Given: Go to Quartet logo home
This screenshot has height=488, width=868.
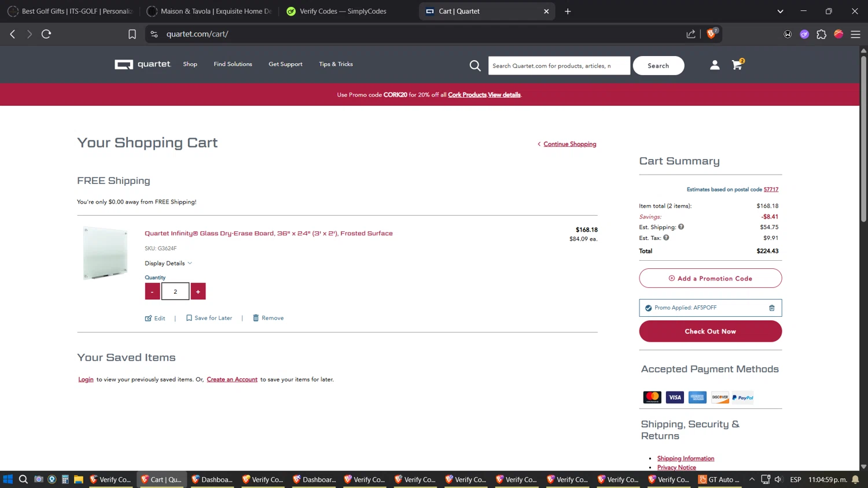Looking at the screenshot, I should [x=142, y=64].
